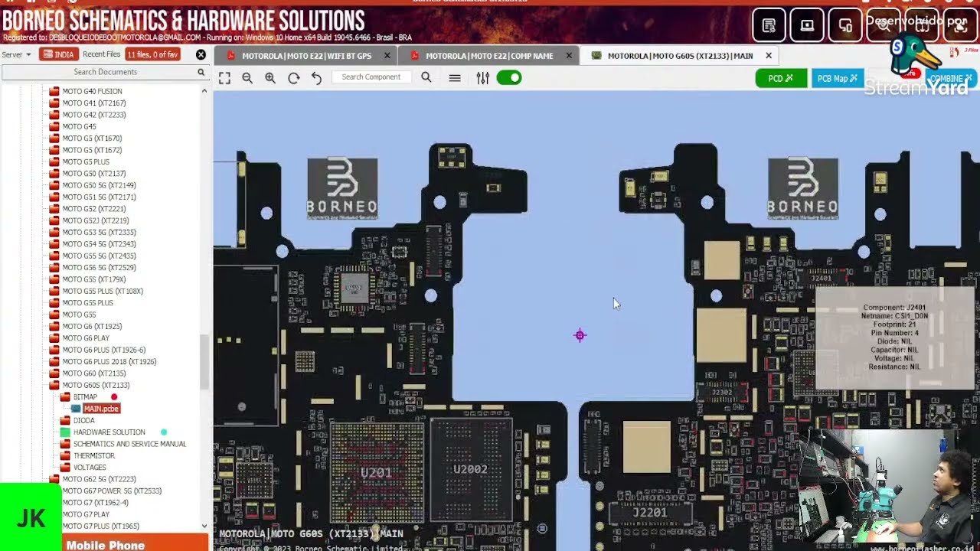
Task: Click the PCB Map button
Action: coord(838,78)
